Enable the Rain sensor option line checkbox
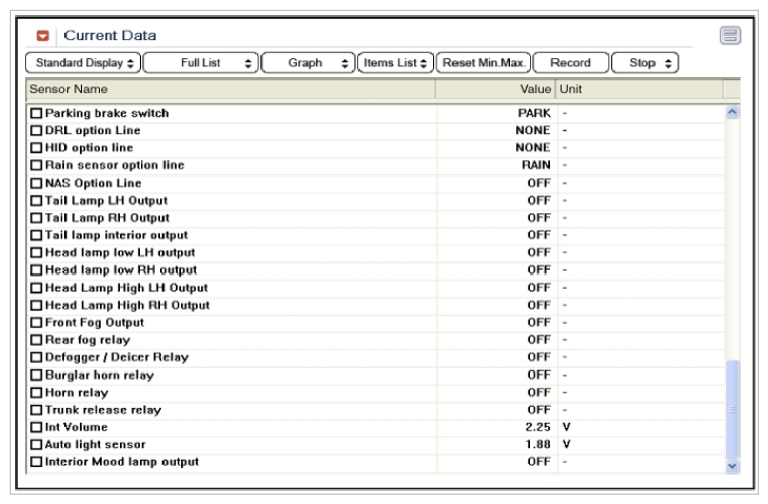 pos(36,165)
